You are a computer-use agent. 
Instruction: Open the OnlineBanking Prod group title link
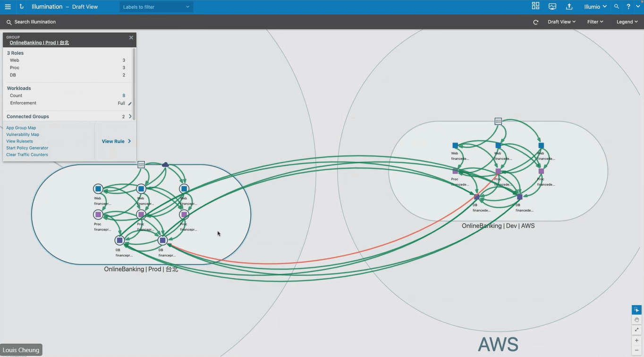pos(39,42)
